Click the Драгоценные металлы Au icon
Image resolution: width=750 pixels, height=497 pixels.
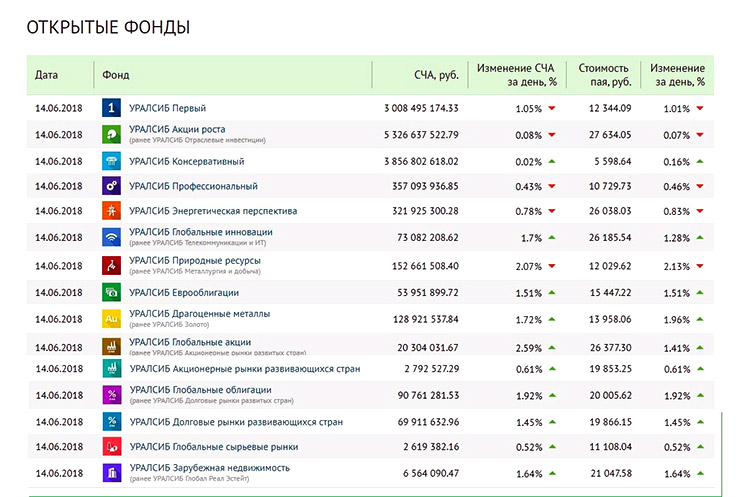[x=111, y=319]
